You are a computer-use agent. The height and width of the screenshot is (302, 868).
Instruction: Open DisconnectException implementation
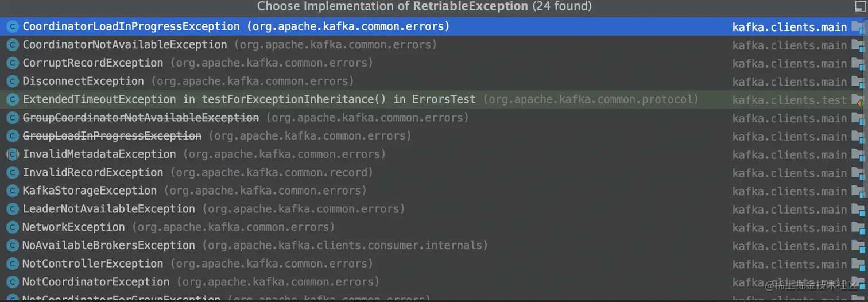click(x=83, y=82)
